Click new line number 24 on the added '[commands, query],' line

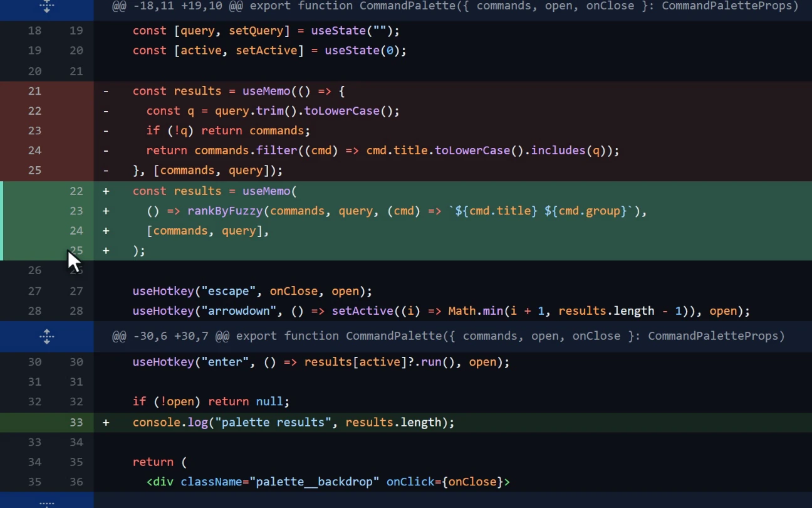tap(76, 231)
